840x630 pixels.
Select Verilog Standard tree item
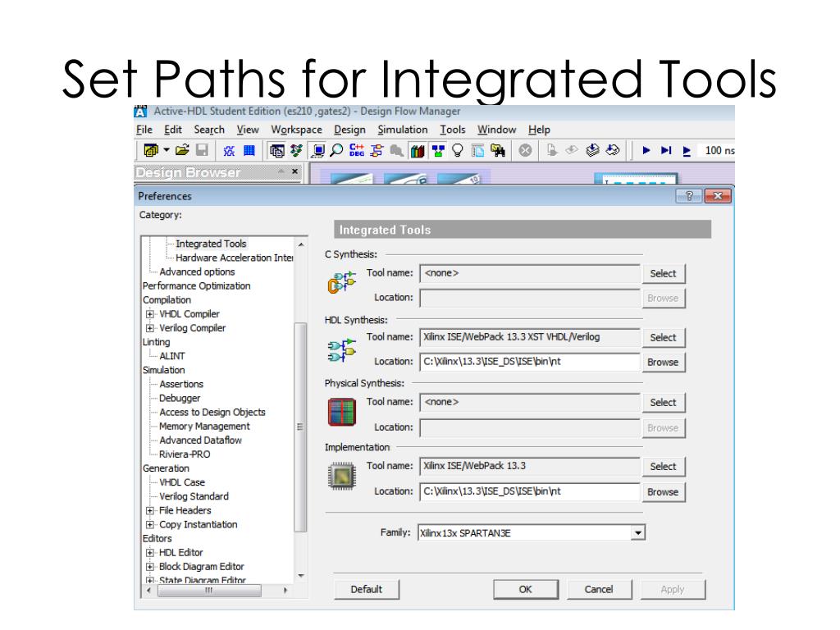(194, 496)
